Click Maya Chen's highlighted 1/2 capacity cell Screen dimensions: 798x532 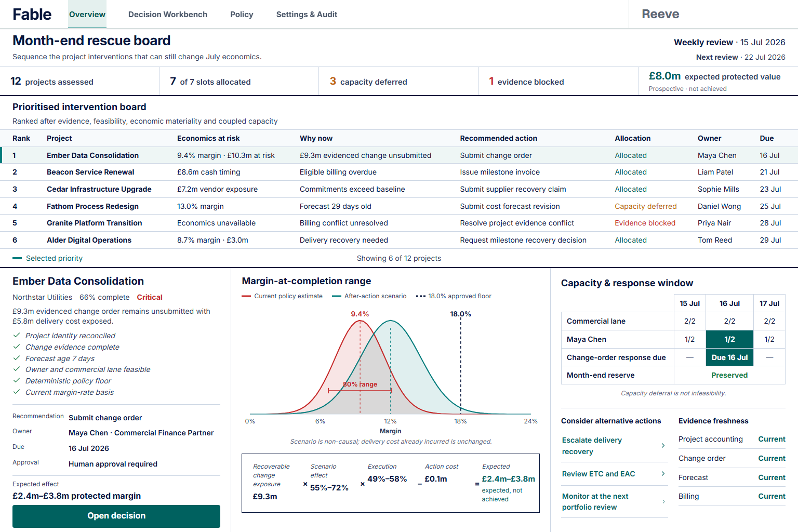(729, 339)
